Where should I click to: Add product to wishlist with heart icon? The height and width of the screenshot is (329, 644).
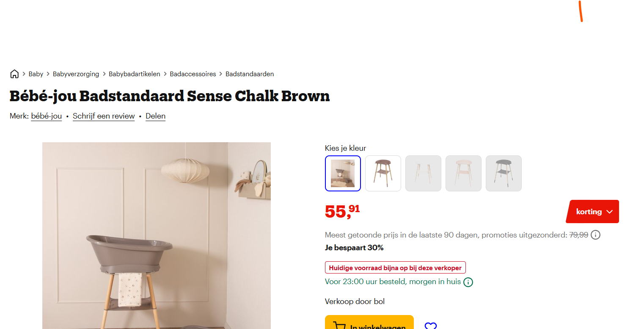431,326
